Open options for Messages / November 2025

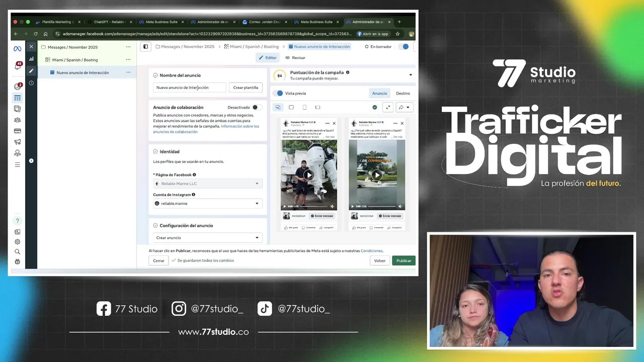coord(128,47)
